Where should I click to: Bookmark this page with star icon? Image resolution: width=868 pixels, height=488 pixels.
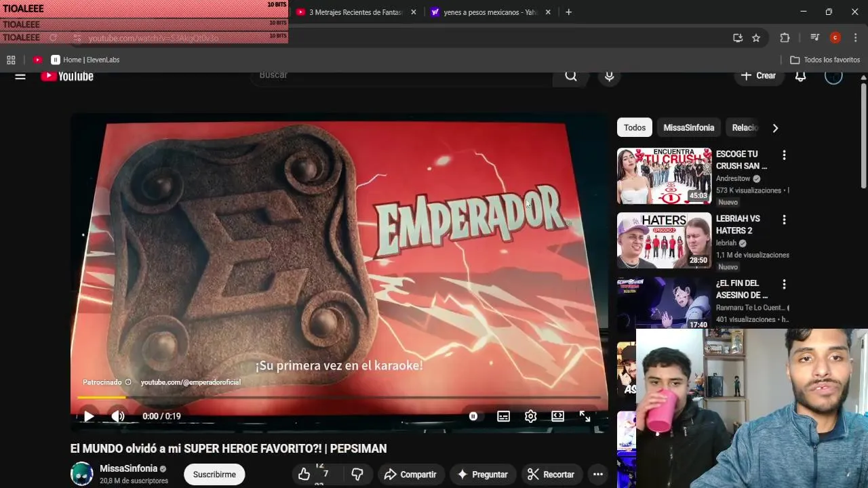pyautogui.click(x=756, y=38)
